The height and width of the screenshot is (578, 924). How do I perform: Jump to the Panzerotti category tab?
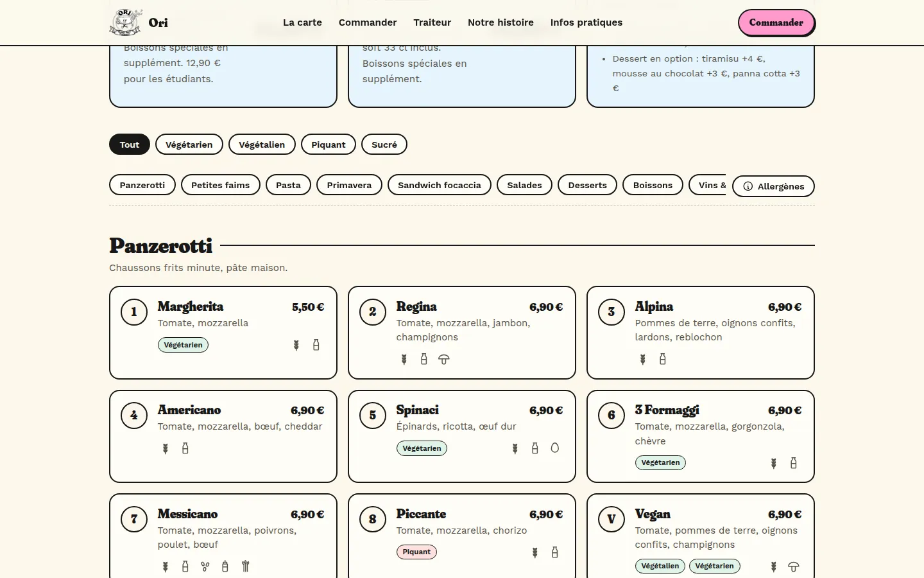click(142, 185)
